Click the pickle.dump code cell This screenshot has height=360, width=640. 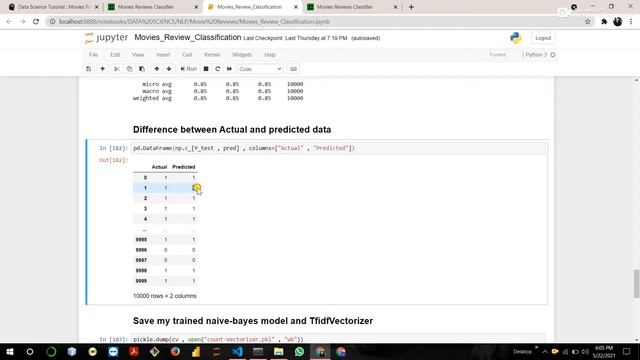point(338,339)
